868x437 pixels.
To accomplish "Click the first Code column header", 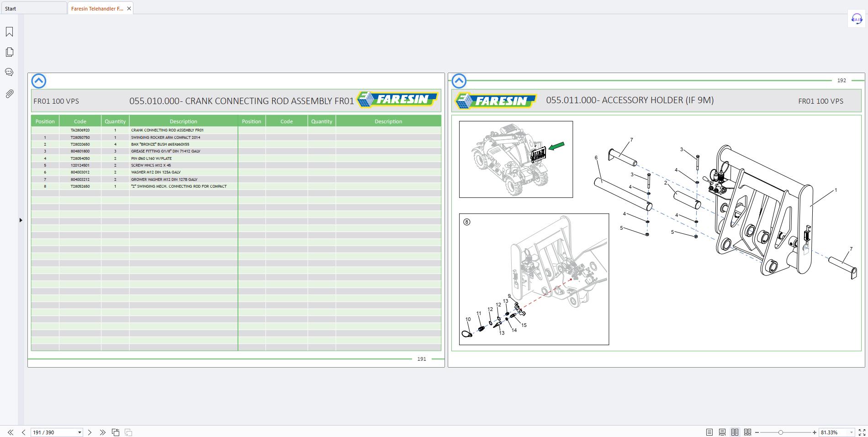I will point(80,121).
